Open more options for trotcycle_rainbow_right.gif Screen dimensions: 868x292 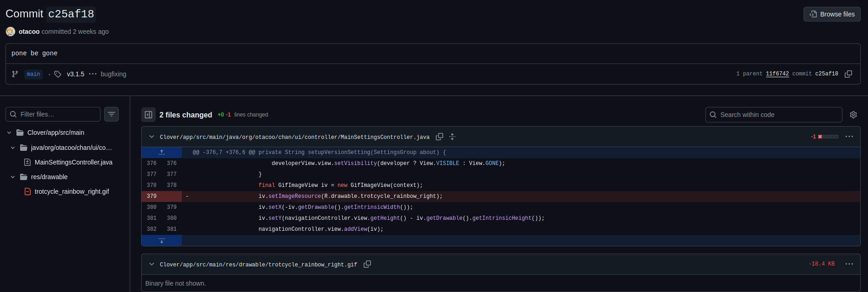point(849,264)
